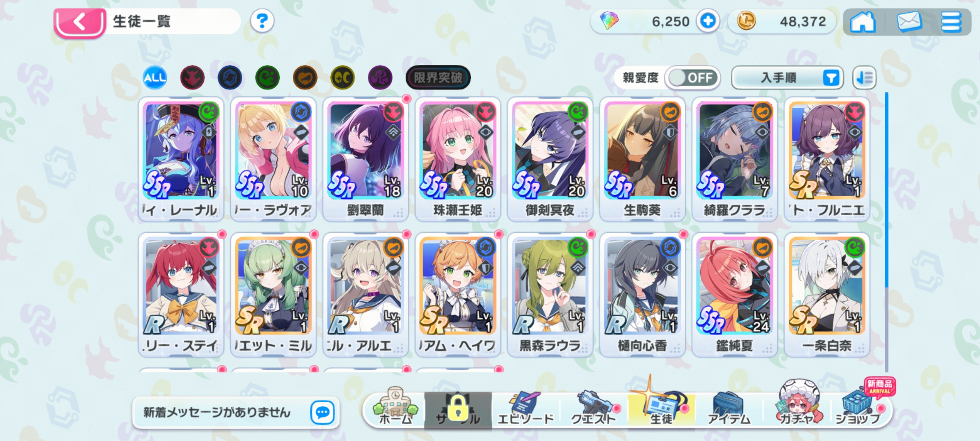The width and height of the screenshot is (980, 441).
Task: Filter by the green attribute icon
Action: [x=267, y=78]
